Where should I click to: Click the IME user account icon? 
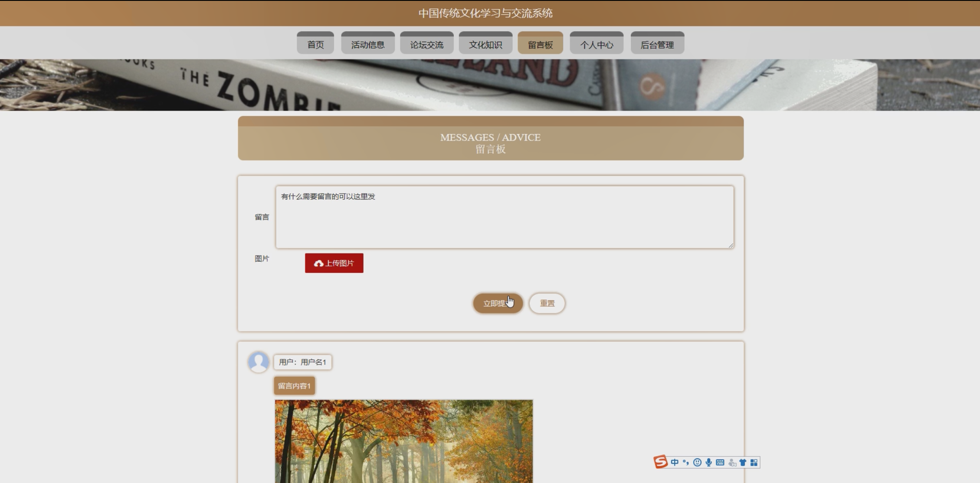[732, 463]
